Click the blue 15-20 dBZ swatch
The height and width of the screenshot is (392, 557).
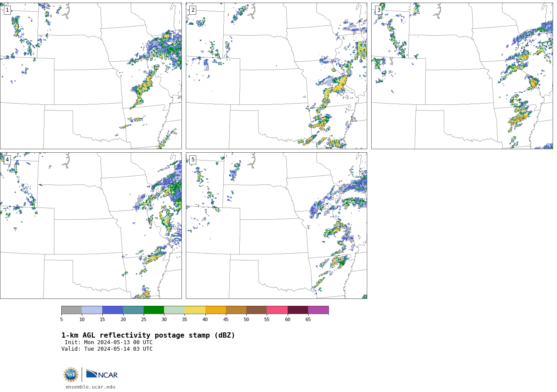[113, 310]
